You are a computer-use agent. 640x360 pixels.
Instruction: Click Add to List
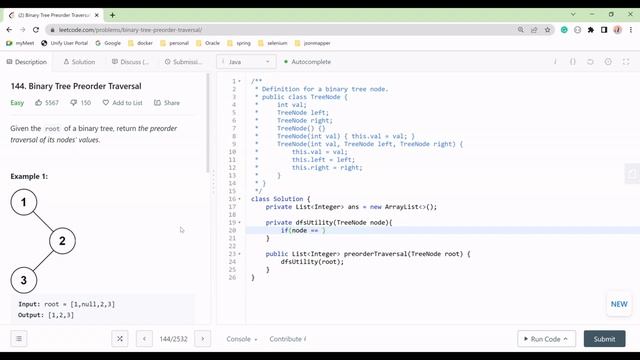[x=122, y=103]
